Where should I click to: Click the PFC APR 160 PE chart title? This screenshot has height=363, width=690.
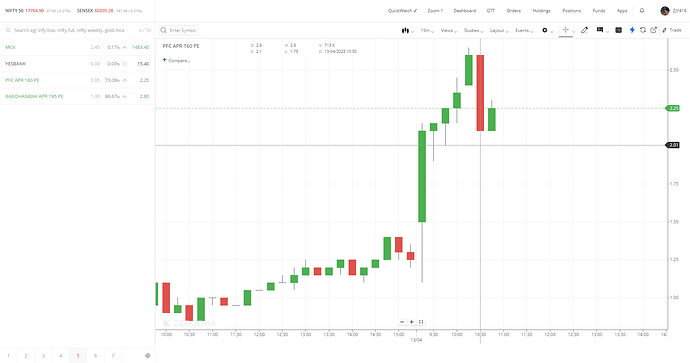[x=181, y=46]
